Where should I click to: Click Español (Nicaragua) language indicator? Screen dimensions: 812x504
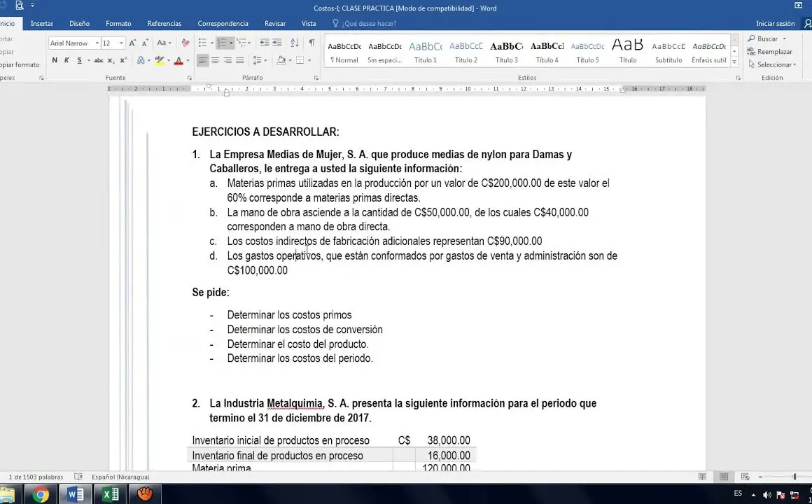tap(120, 477)
